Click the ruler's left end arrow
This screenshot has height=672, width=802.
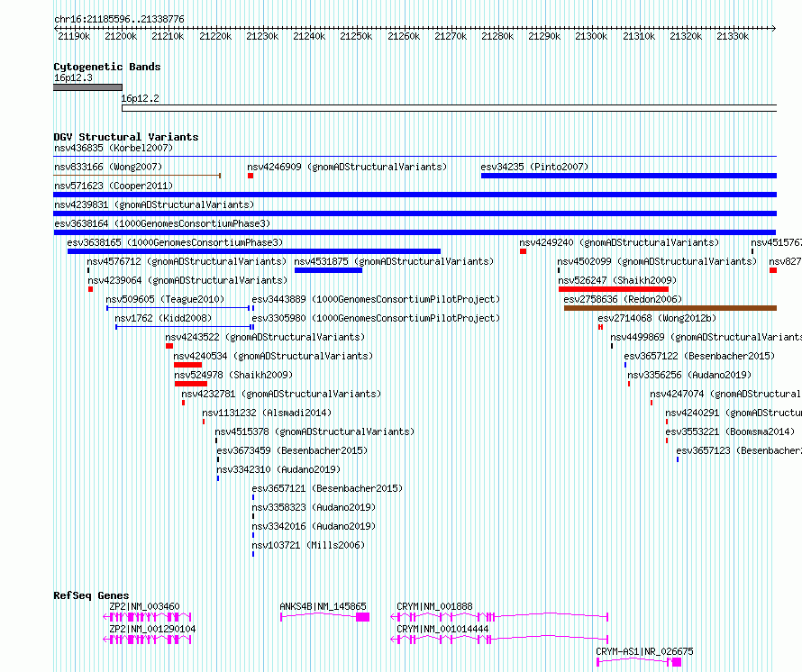56,28
